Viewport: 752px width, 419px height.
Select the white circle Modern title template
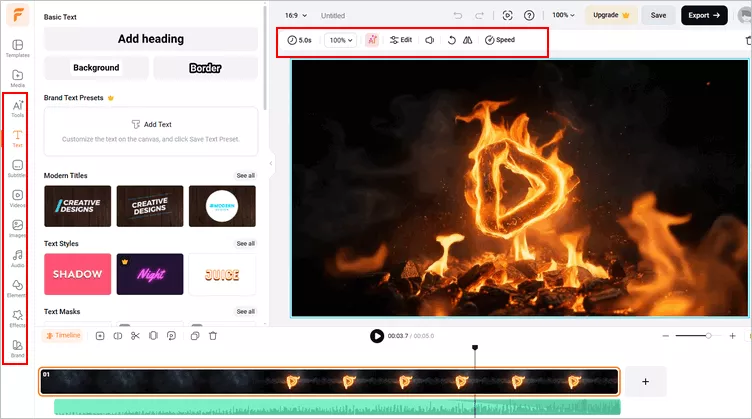(222, 206)
